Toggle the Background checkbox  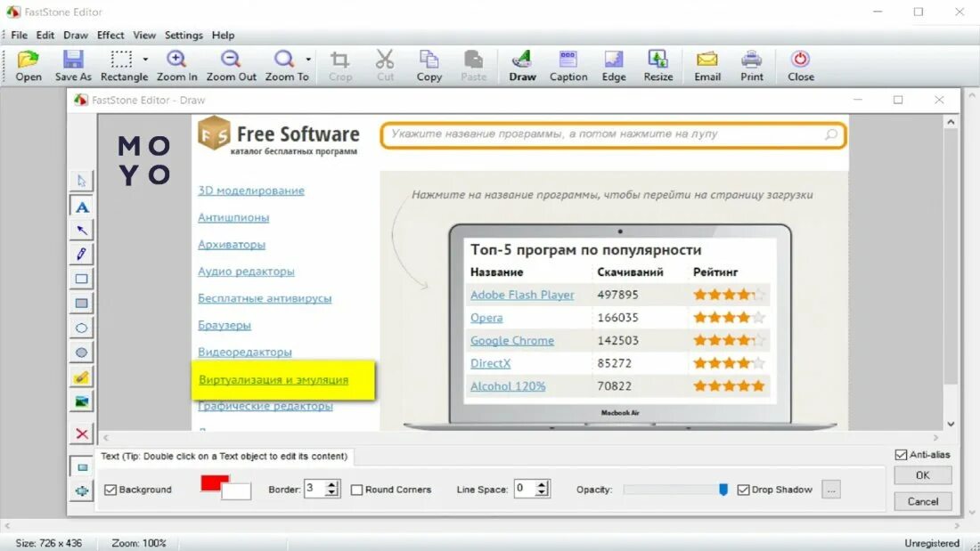coord(110,490)
